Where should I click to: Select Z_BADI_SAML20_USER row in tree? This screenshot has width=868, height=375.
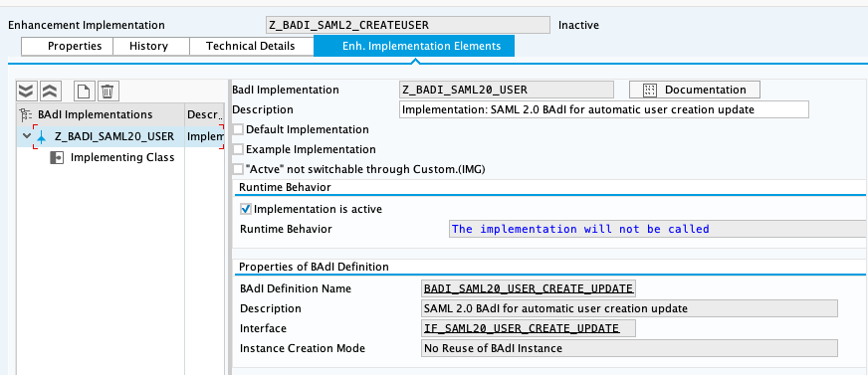[x=120, y=136]
